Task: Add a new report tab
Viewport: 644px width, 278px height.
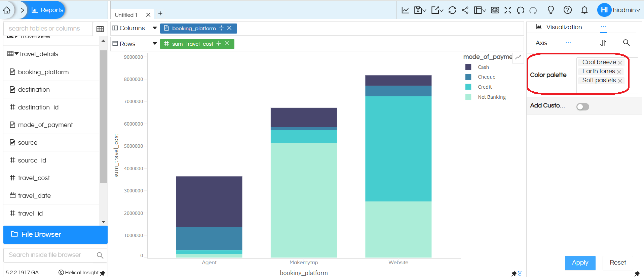Action: pos(160,13)
